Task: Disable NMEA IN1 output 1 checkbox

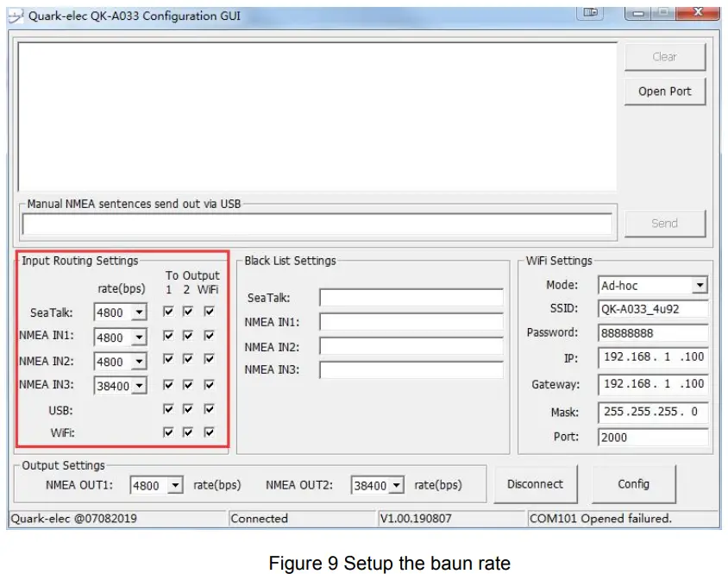Action: pyautogui.click(x=168, y=337)
